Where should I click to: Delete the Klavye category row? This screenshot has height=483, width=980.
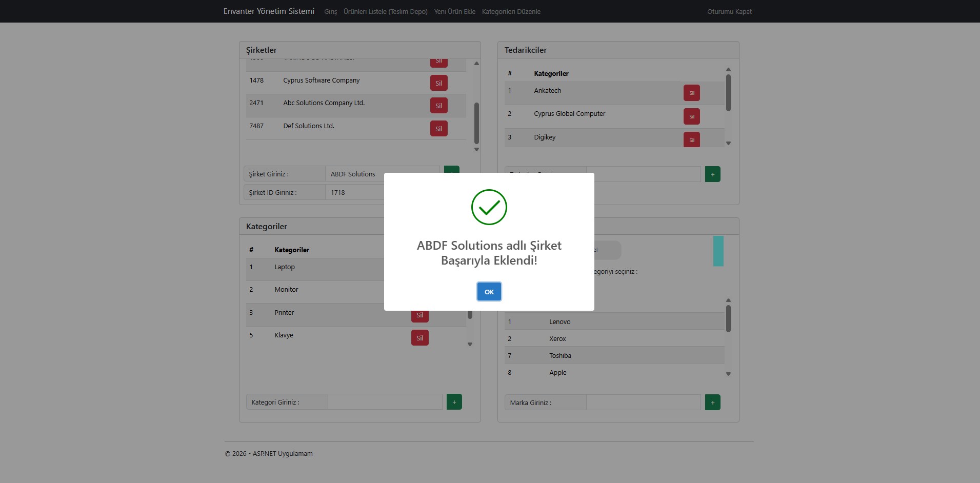419,338
